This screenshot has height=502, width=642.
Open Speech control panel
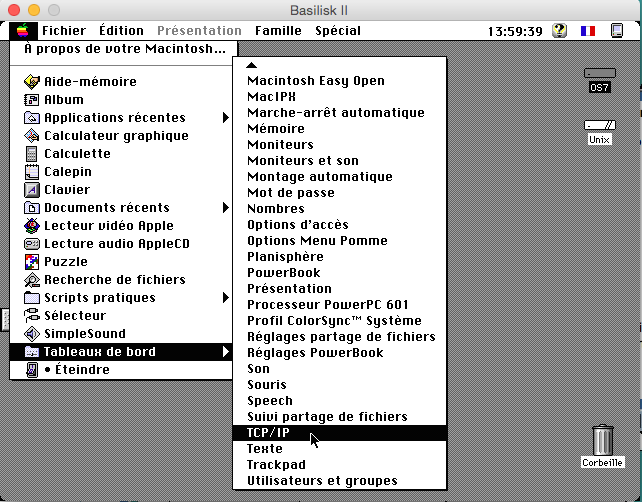click(339, 400)
